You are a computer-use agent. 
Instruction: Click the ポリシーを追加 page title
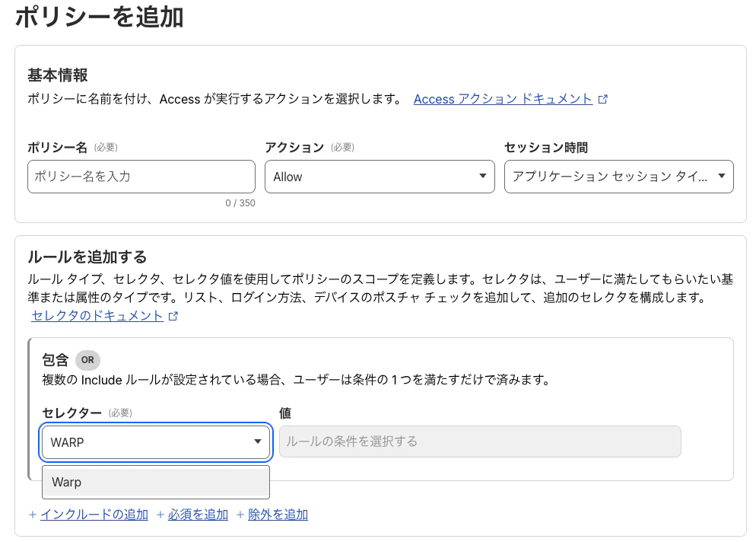click(100, 18)
